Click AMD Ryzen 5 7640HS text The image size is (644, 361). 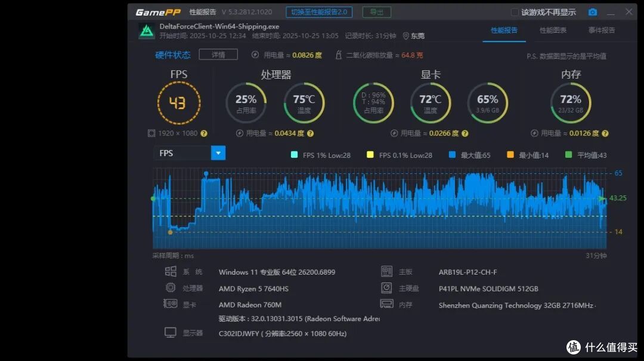pyautogui.click(x=253, y=289)
